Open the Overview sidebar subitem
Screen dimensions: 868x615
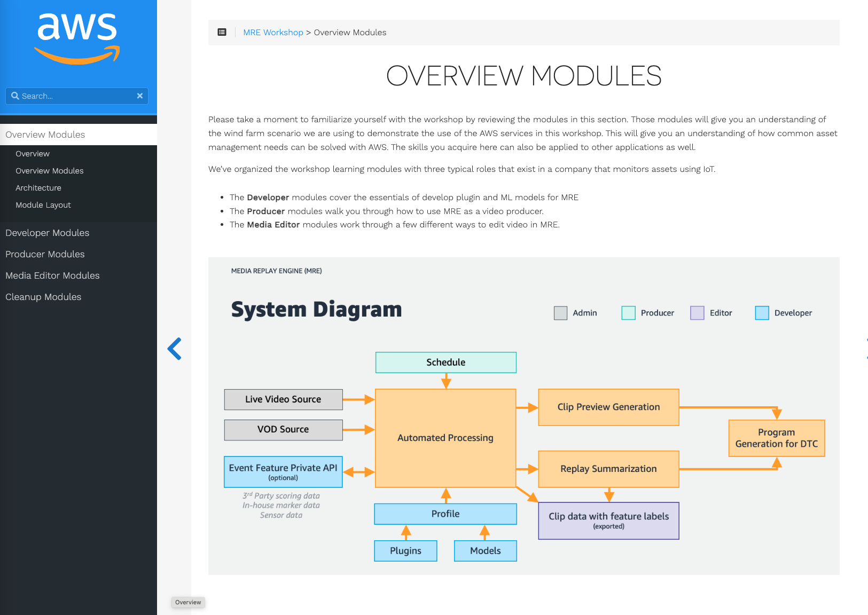tap(33, 154)
